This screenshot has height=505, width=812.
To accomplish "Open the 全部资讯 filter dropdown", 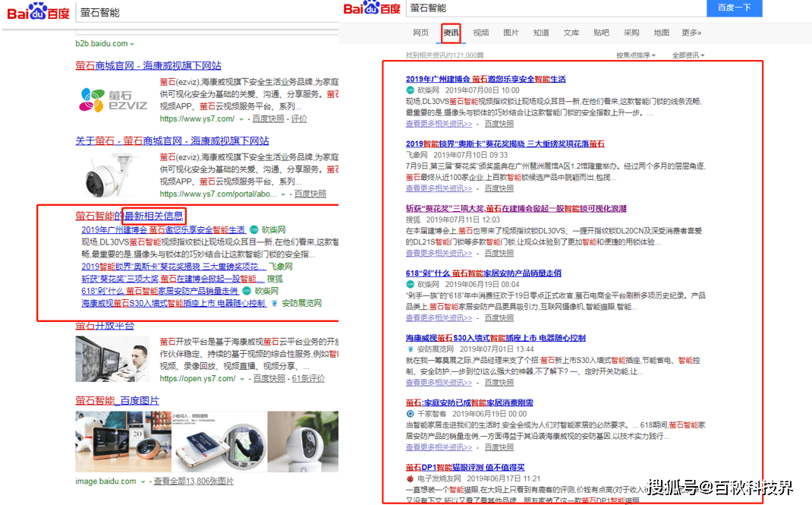I will click(x=688, y=55).
